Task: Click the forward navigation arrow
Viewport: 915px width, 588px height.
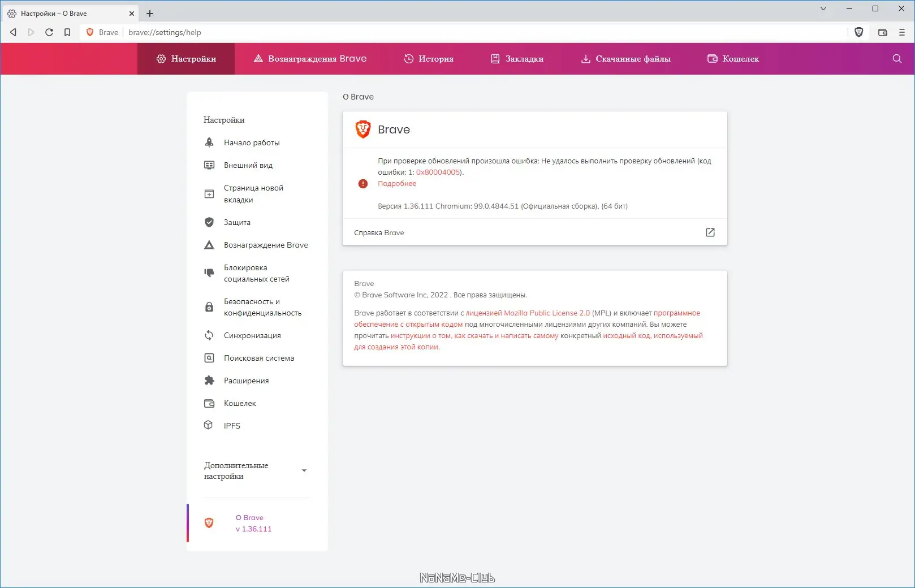Action: point(31,32)
